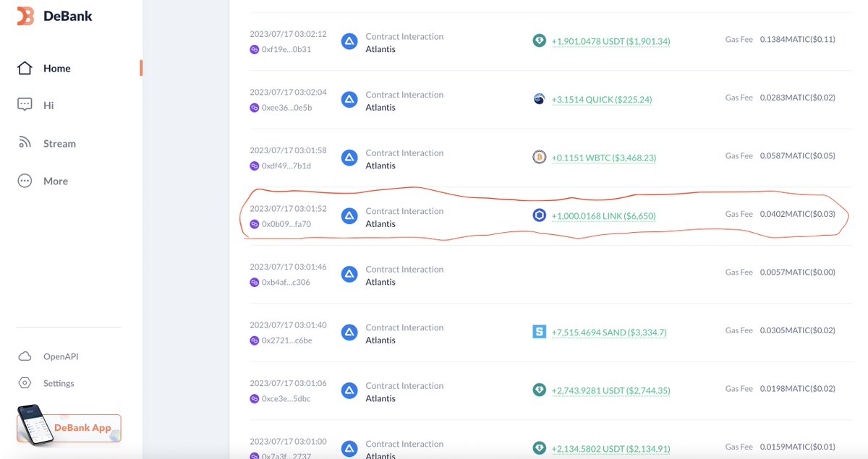Click the Atlantis label in the 03:02:12 row
This screenshot has height=459, width=868.
click(380, 49)
